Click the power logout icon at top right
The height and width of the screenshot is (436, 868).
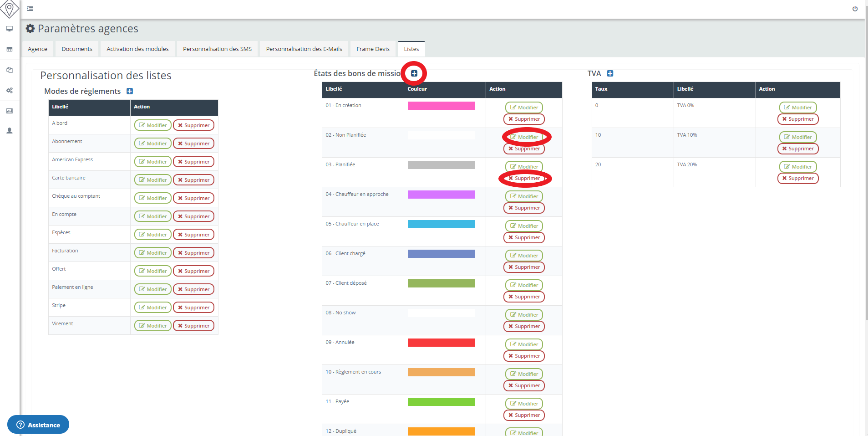[x=855, y=9]
